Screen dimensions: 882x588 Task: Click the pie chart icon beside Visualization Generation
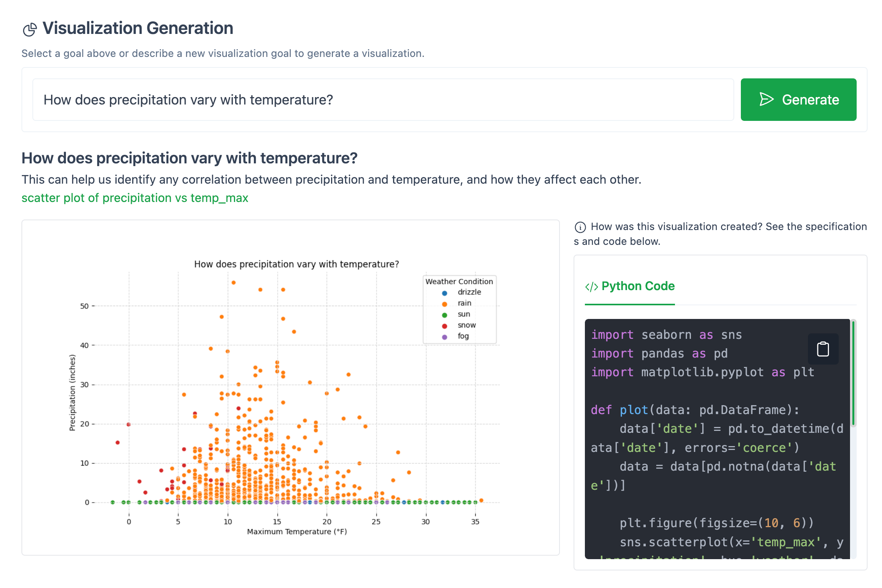[29, 28]
